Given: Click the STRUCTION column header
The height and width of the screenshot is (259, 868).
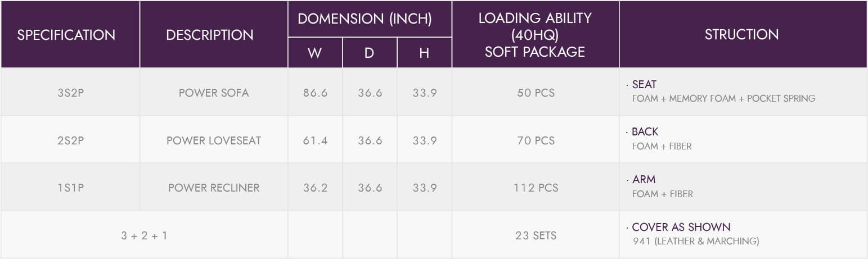Looking at the screenshot, I should 743,35.
